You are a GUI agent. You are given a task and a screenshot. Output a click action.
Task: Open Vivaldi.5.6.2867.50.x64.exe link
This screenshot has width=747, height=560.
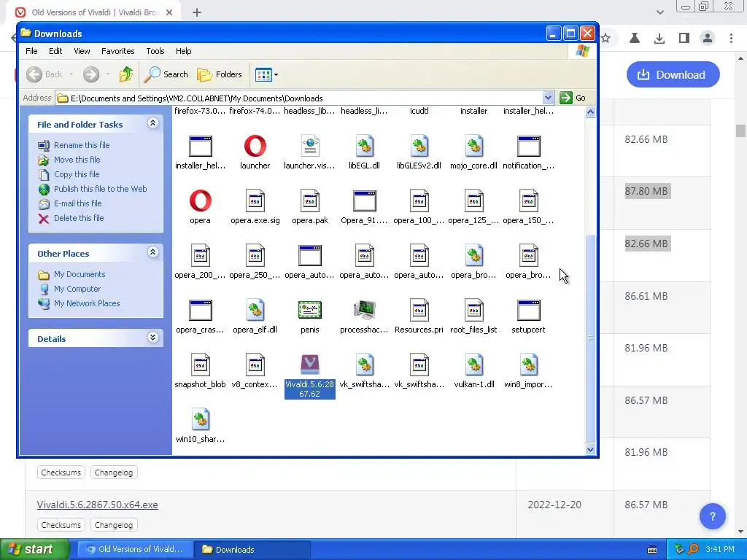[97, 505]
